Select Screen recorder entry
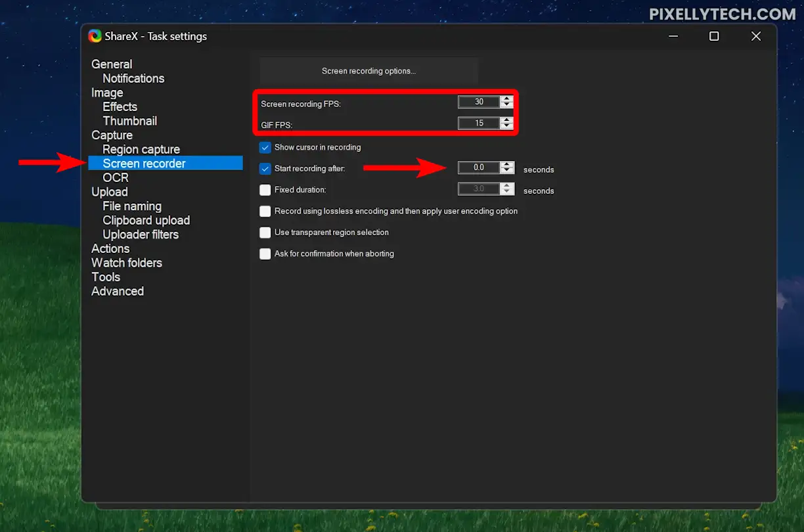804x532 pixels. tap(166, 164)
